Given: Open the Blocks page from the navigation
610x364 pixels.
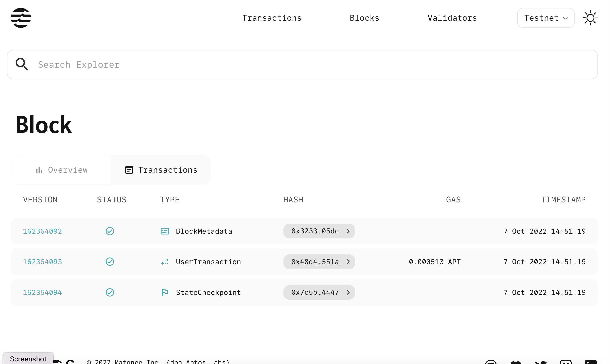Looking at the screenshot, I should 364,18.
